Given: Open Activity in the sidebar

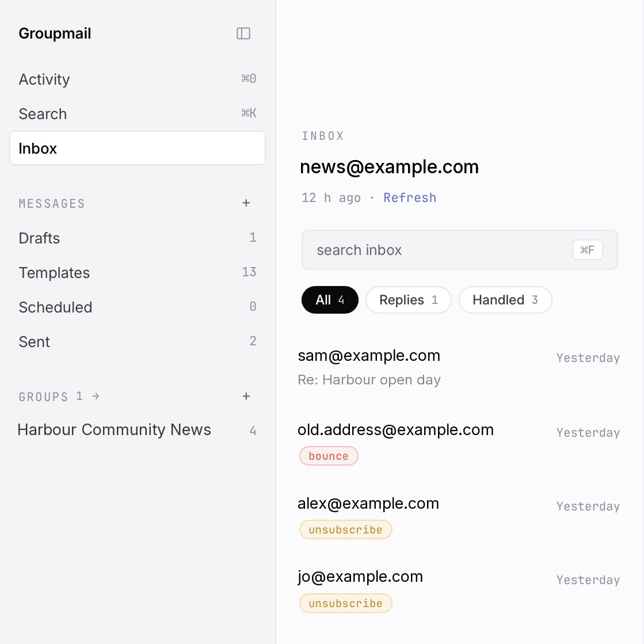Looking at the screenshot, I should [138, 79].
